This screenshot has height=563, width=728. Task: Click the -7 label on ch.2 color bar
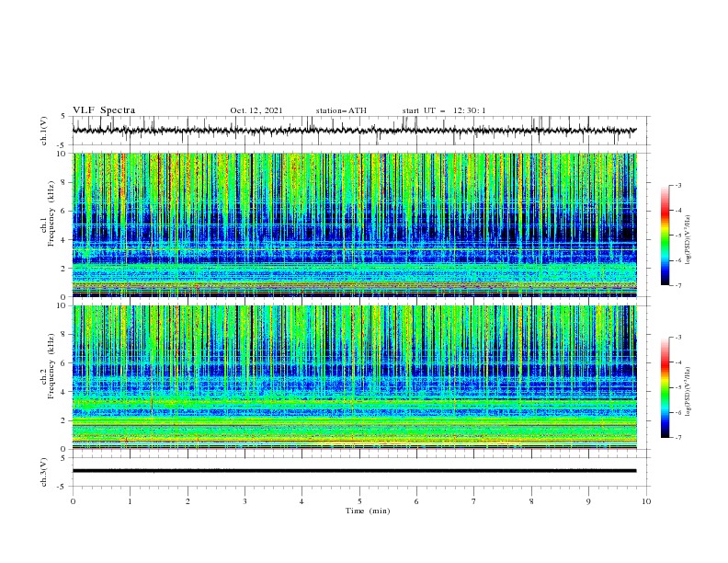677,438
